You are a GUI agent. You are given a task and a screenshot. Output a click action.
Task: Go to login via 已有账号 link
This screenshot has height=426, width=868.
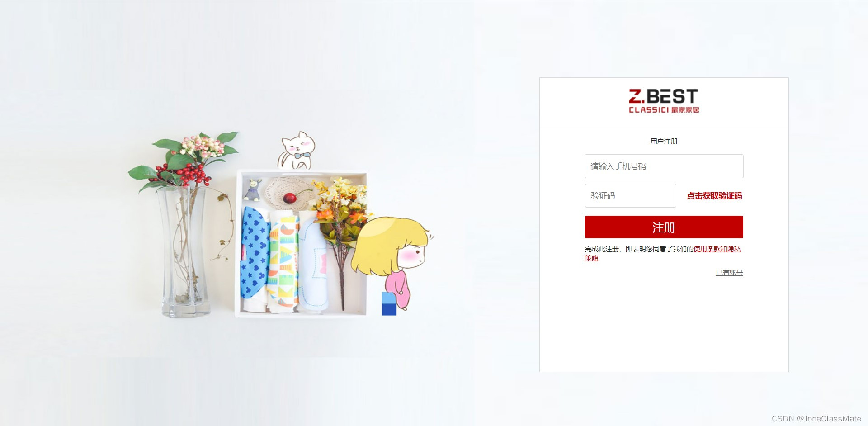tap(729, 272)
